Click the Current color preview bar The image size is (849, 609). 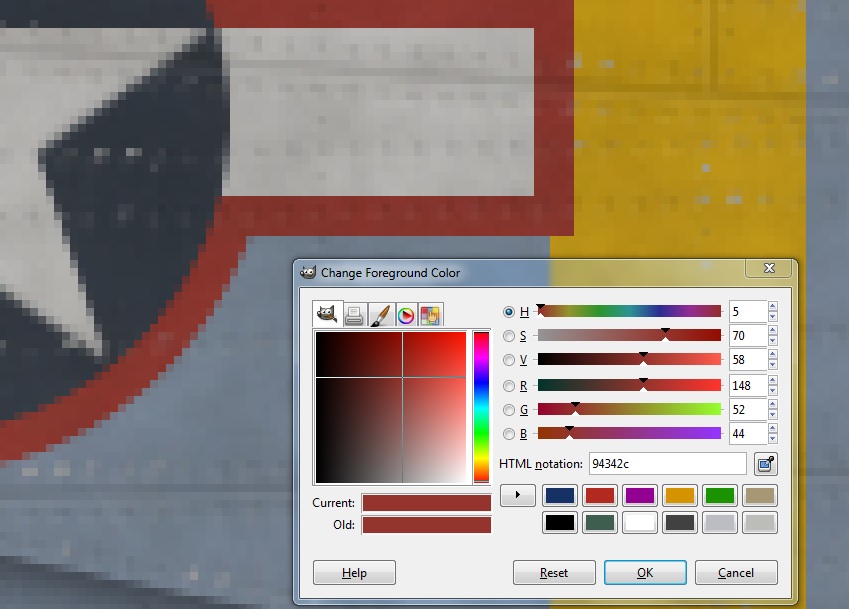[x=427, y=503]
